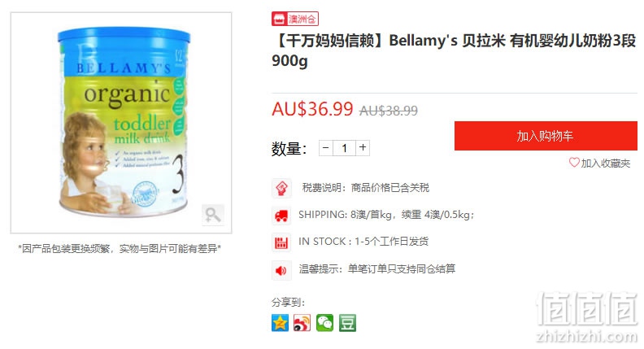Click the heart favorite icon
The image size is (644, 349).
tap(574, 163)
